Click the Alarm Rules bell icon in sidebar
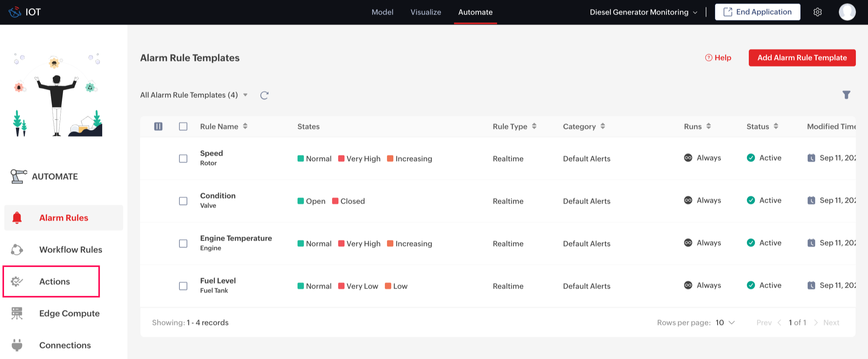This screenshot has height=359, width=868. [x=17, y=218]
